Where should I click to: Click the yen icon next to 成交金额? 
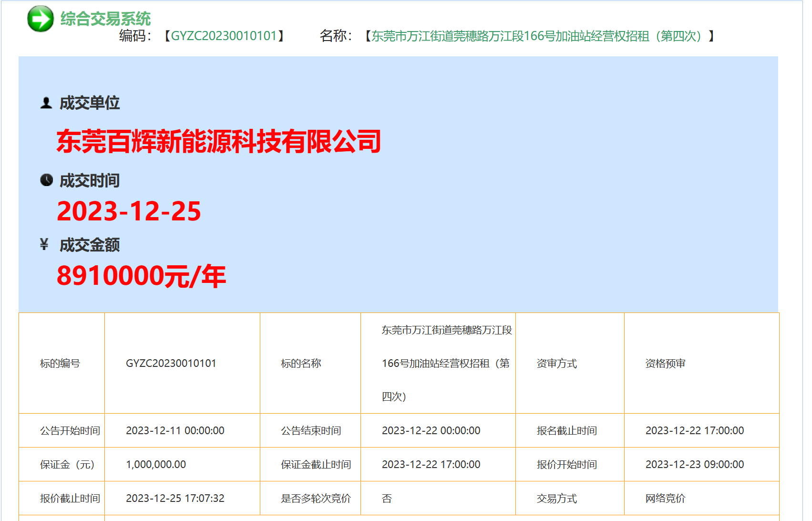(44, 244)
